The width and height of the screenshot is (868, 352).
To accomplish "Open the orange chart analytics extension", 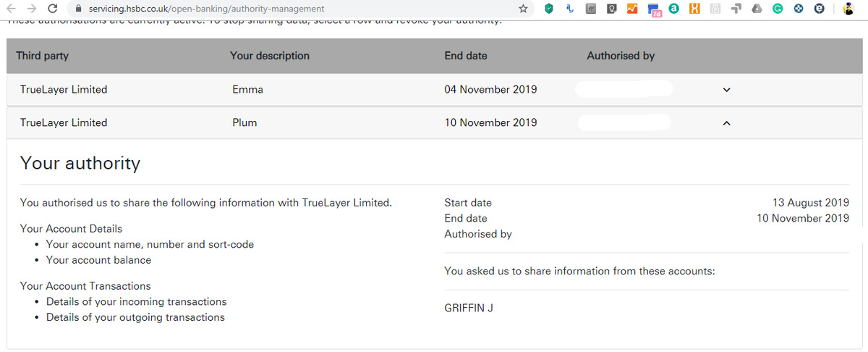I will pyautogui.click(x=632, y=9).
